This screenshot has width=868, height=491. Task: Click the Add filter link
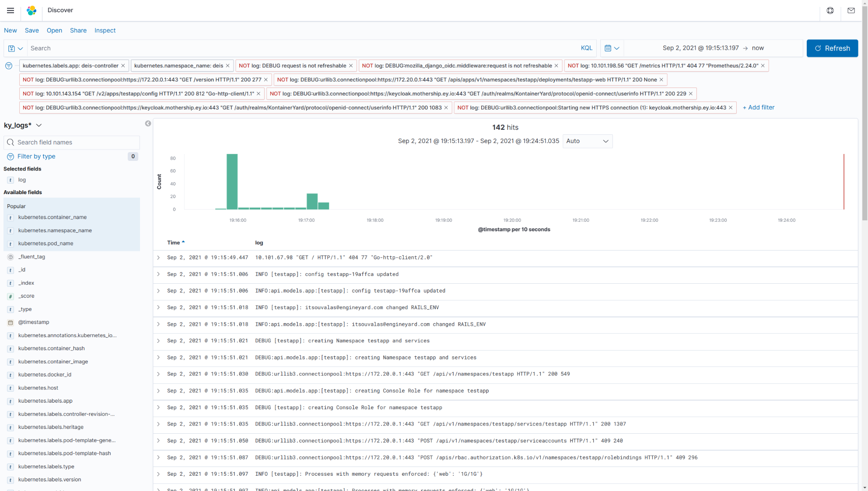758,108
